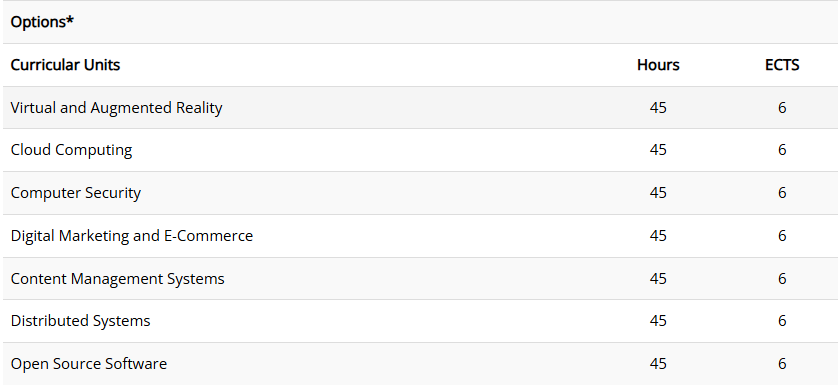
Task: Select Content Management Systems entry
Action: point(118,279)
